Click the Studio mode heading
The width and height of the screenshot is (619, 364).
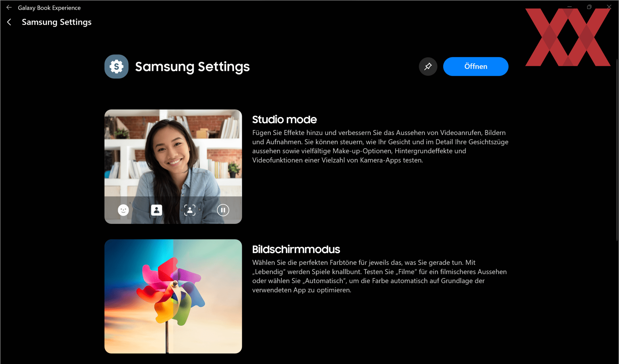pyautogui.click(x=284, y=120)
